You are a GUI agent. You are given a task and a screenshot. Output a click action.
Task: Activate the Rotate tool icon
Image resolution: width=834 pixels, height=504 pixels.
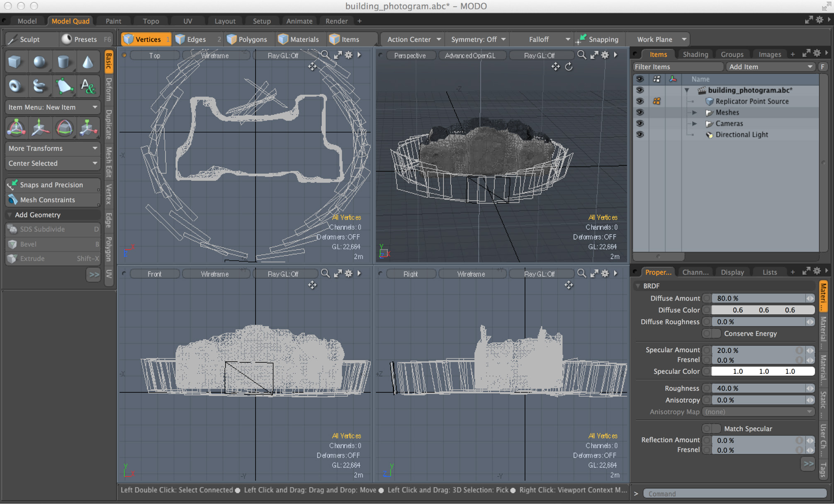64,128
